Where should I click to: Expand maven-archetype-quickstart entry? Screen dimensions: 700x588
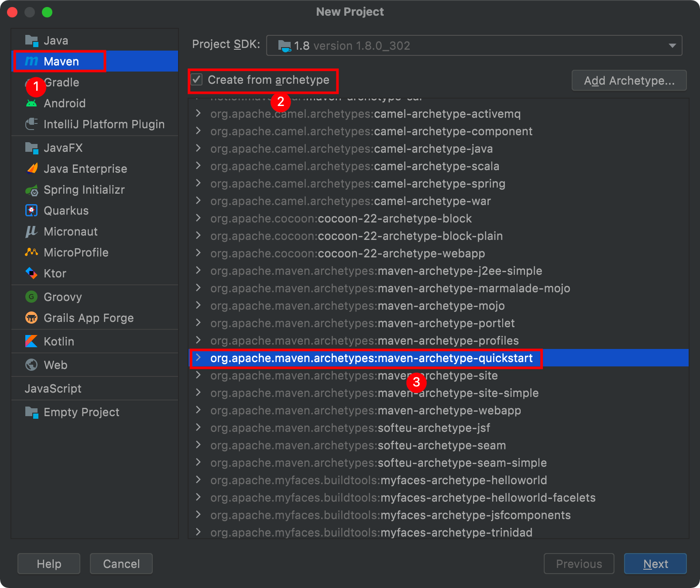click(199, 358)
